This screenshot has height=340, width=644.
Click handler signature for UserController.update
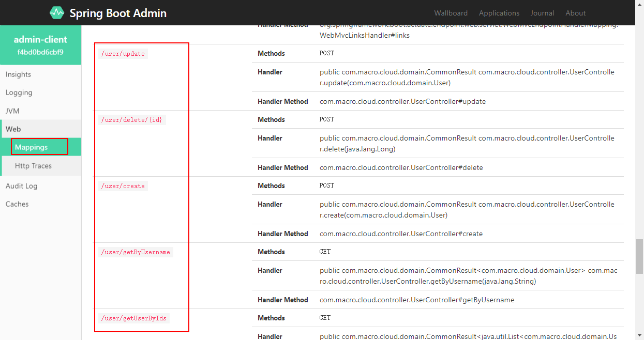tap(467, 78)
